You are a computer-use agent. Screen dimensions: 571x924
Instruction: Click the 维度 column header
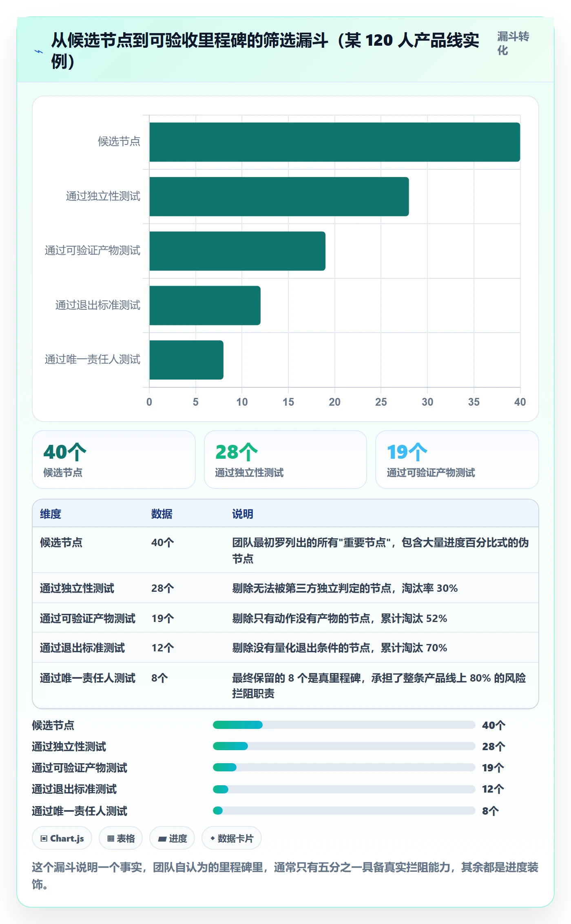pos(51,514)
